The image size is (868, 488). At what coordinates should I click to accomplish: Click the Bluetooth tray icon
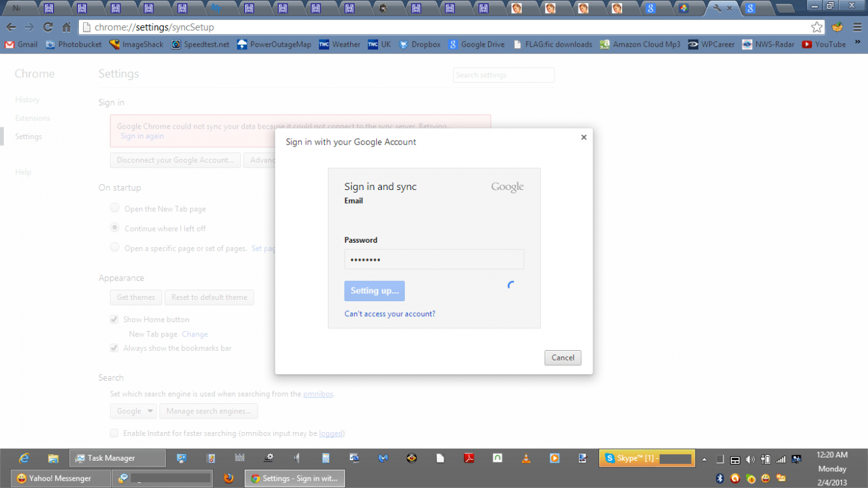click(x=720, y=479)
